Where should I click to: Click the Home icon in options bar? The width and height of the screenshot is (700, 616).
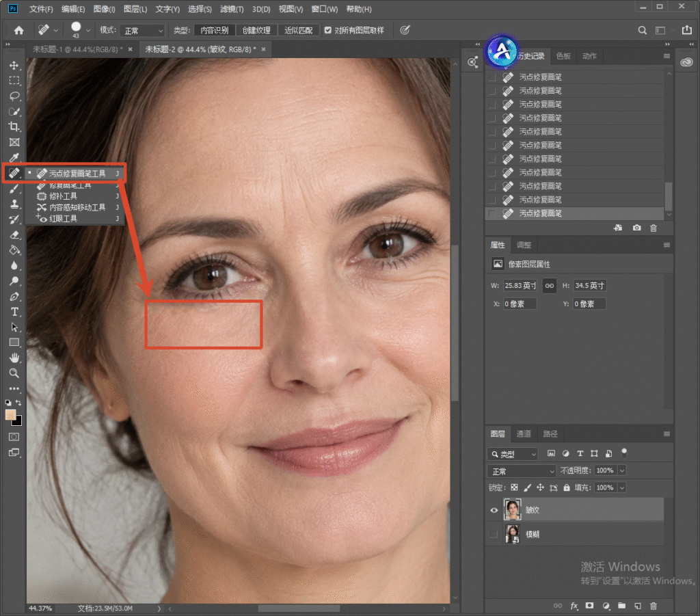click(18, 30)
